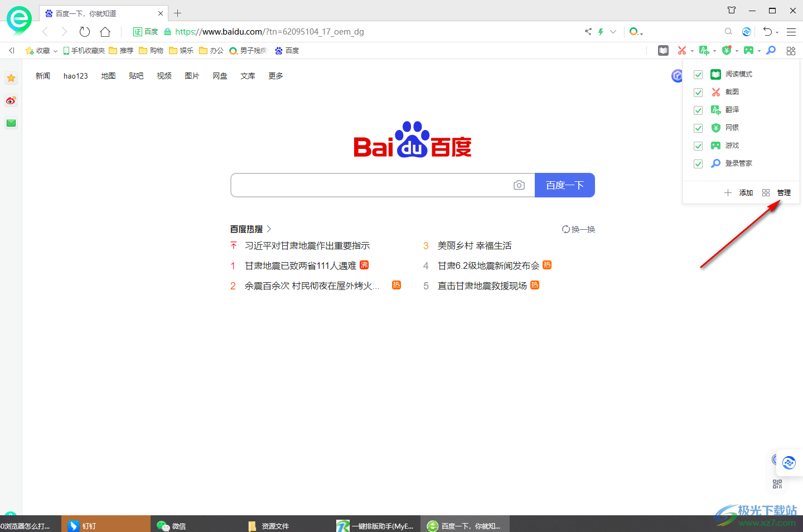Open hot search 美丽乡村 幸福生活
Screen dimensions: 803x532
click(475, 245)
